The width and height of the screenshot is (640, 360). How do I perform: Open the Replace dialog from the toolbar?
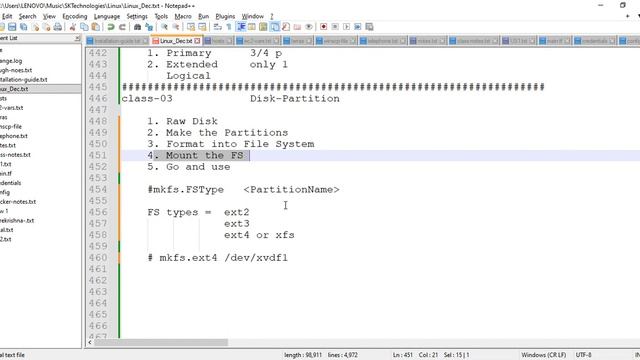click(149, 27)
